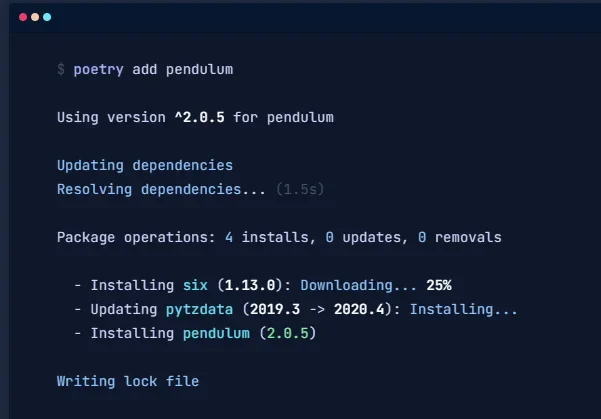Image resolution: width=601 pixels, height=419 pixels.
Task: Click version '(1.13.0)' of six
Action: pos(250,285)
